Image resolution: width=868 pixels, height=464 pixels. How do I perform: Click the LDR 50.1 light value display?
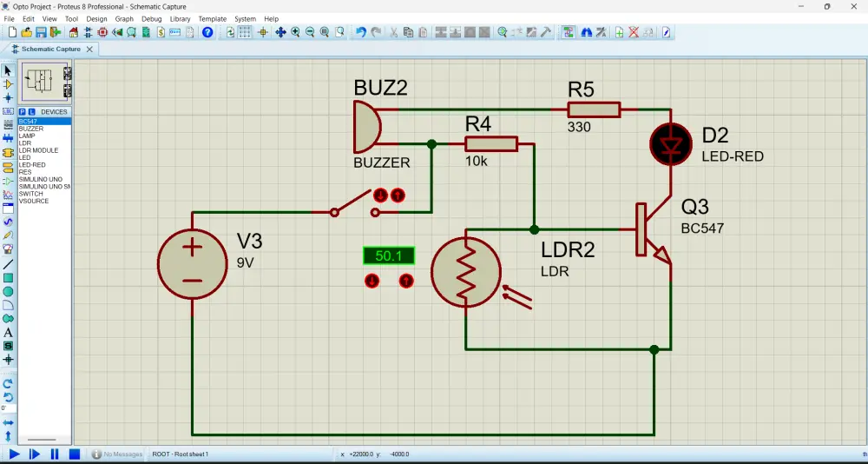[389, 256]
